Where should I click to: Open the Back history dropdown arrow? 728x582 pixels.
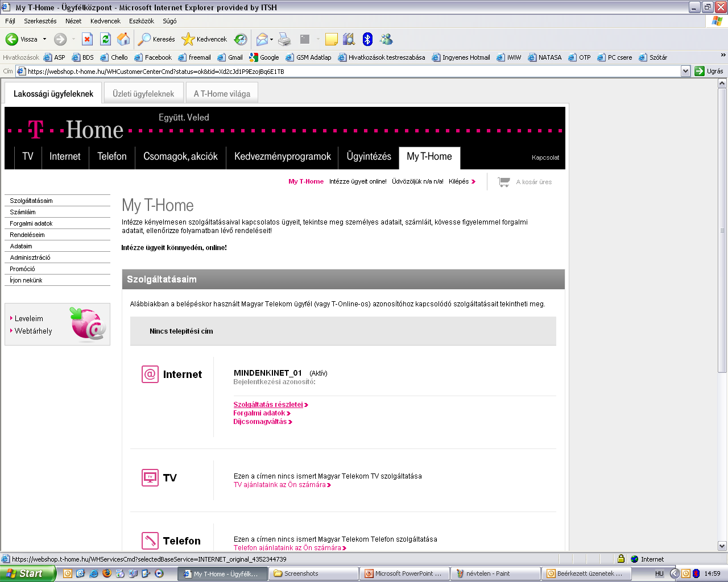click(x=44, y=39)
